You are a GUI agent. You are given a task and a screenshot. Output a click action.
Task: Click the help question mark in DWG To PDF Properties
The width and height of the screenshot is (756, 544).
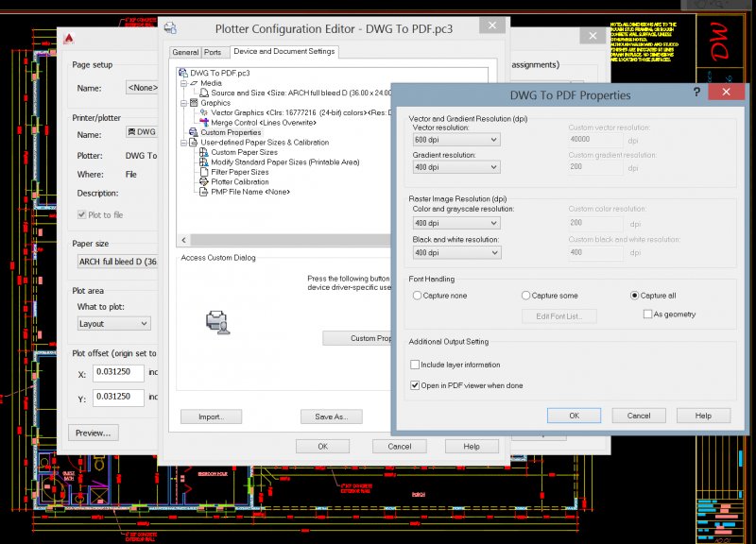696,92
